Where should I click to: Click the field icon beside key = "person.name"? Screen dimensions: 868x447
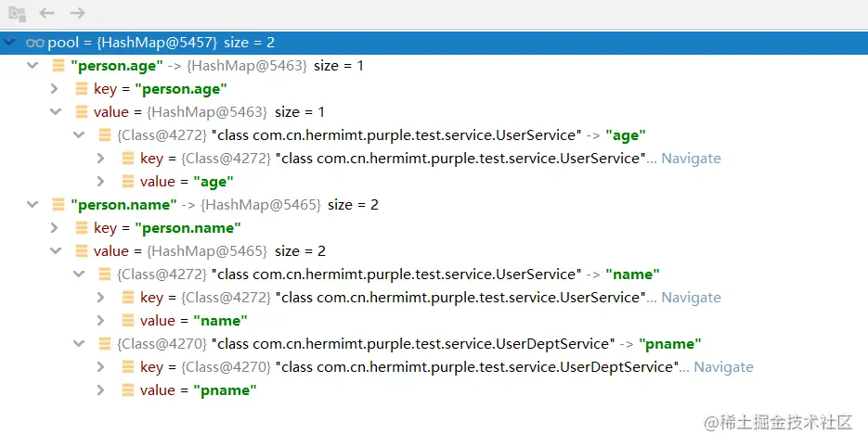pyautogui.click(x=82, y=228)
